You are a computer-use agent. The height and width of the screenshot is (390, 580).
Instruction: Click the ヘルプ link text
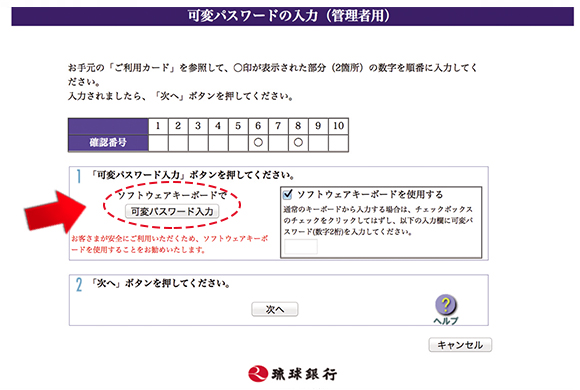pyautogui.click(x=446, y=320)
